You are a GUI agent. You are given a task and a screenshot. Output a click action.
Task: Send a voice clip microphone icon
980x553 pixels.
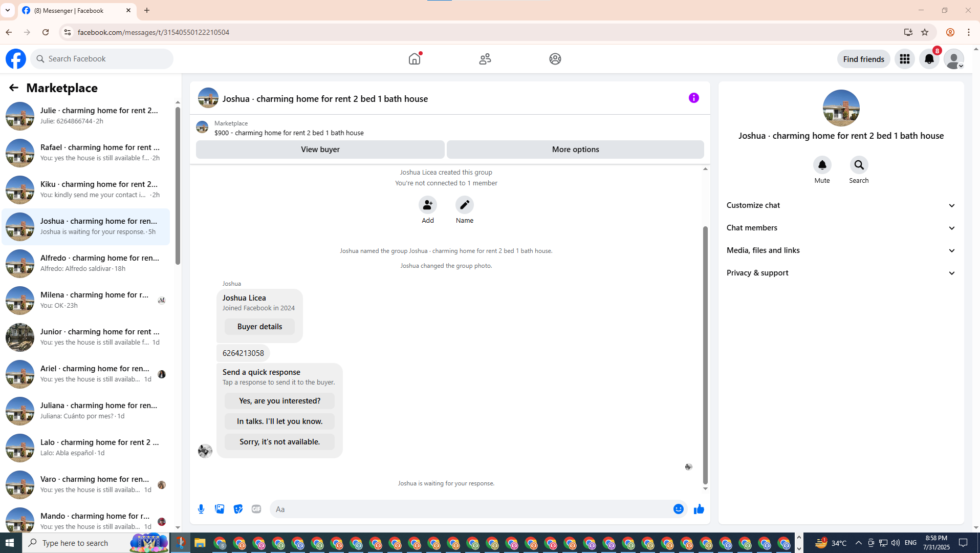click(x=201, y=509)
